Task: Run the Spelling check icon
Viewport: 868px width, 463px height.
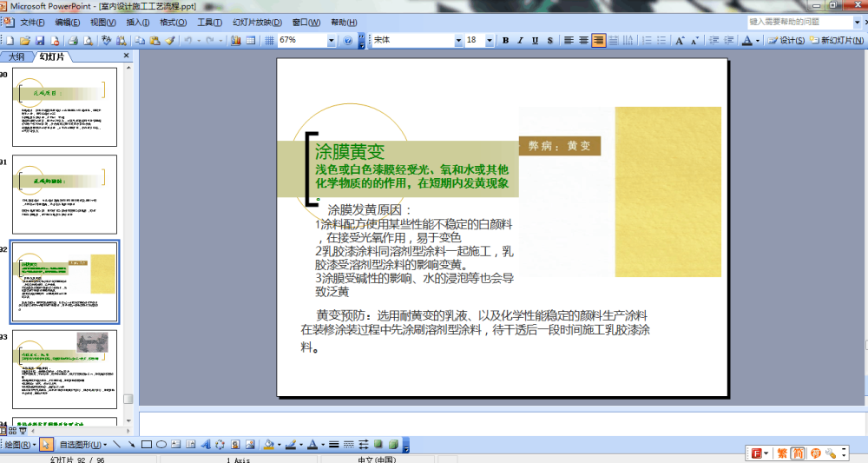Action: [106, 41]
